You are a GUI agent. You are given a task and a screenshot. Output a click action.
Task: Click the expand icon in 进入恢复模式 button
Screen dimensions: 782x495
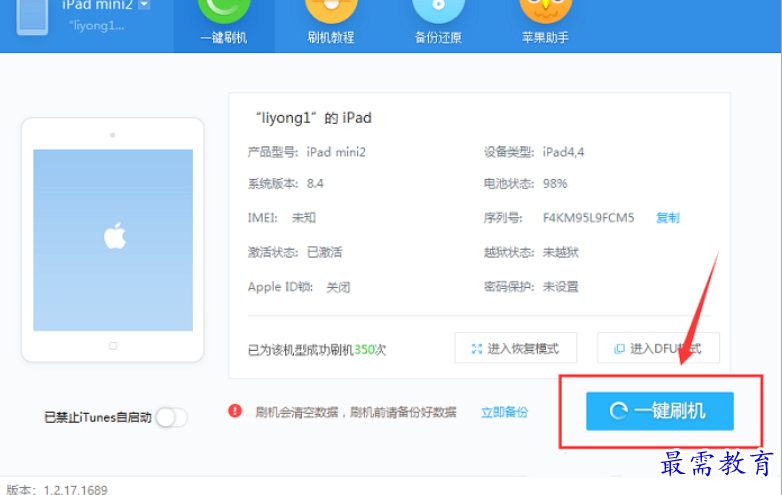pos(476,348)
